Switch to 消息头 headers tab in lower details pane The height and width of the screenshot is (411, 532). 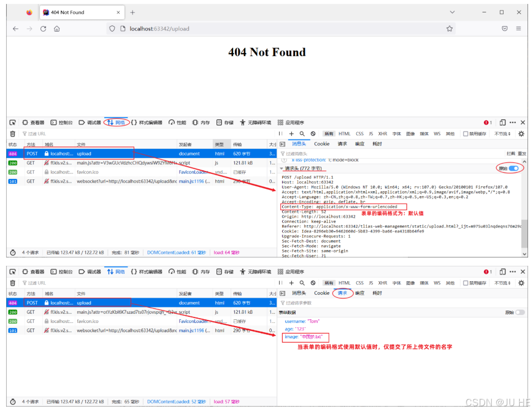299,293
